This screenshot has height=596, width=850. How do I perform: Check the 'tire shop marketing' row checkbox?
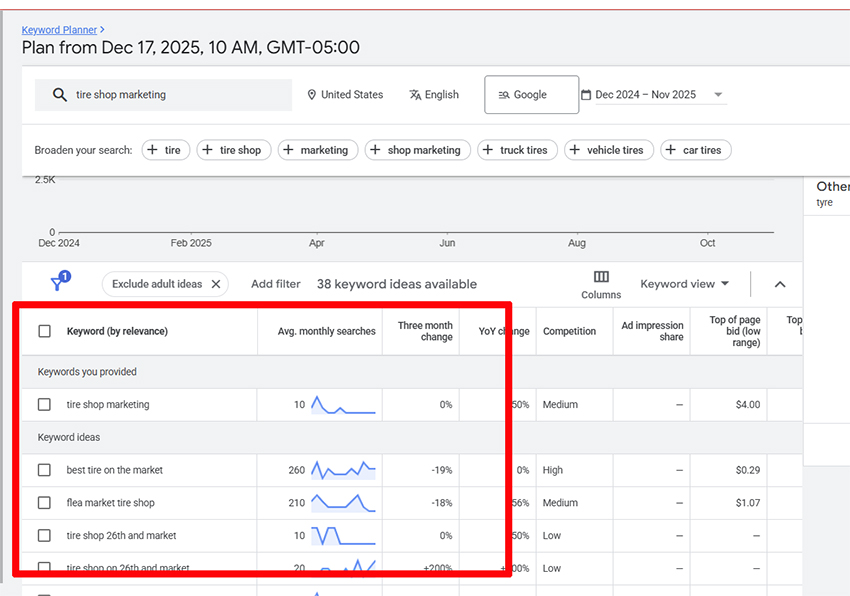tap(44, 405)
